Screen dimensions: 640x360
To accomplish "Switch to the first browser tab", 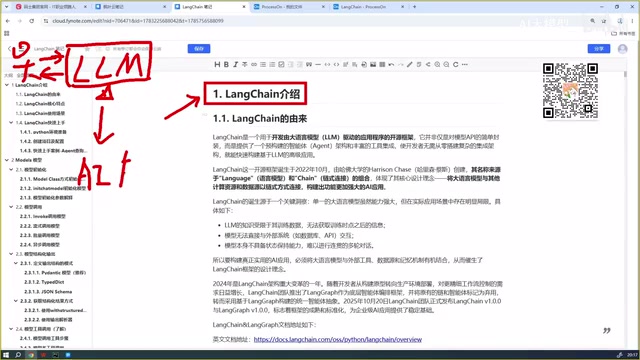I will (51, 7).
